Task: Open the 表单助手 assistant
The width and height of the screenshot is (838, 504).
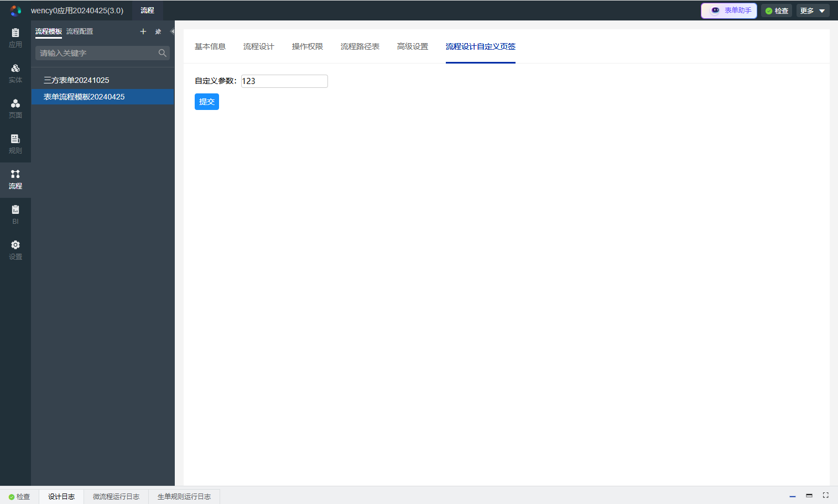Action: pyautogui.click(x=729, y=11)
